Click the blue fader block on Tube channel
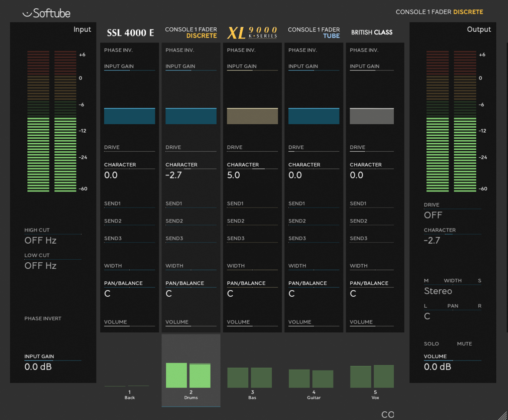 pos(313,116)
